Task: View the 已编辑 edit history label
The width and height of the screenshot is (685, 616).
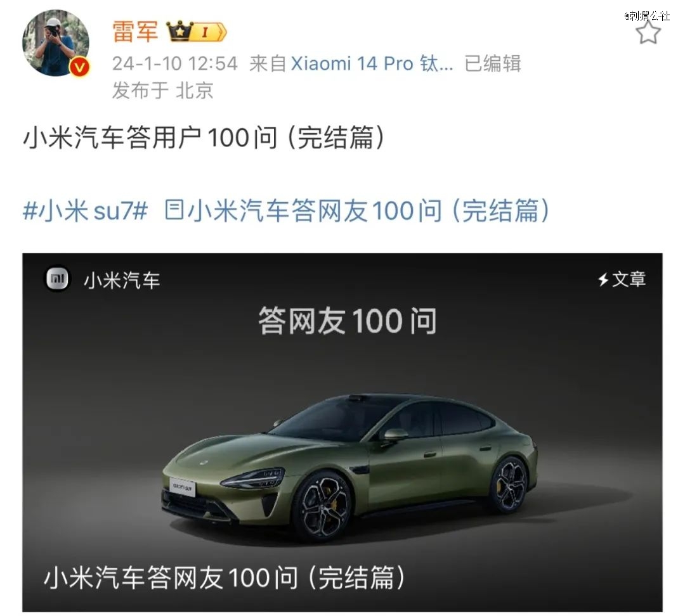Action: coord(493,64)
